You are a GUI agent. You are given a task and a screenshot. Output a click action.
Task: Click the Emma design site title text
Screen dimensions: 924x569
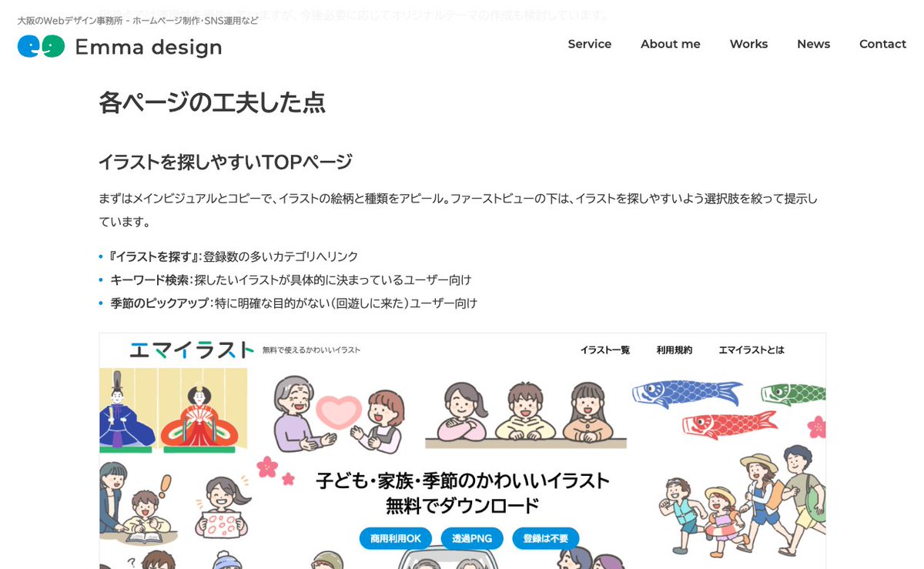149,48
